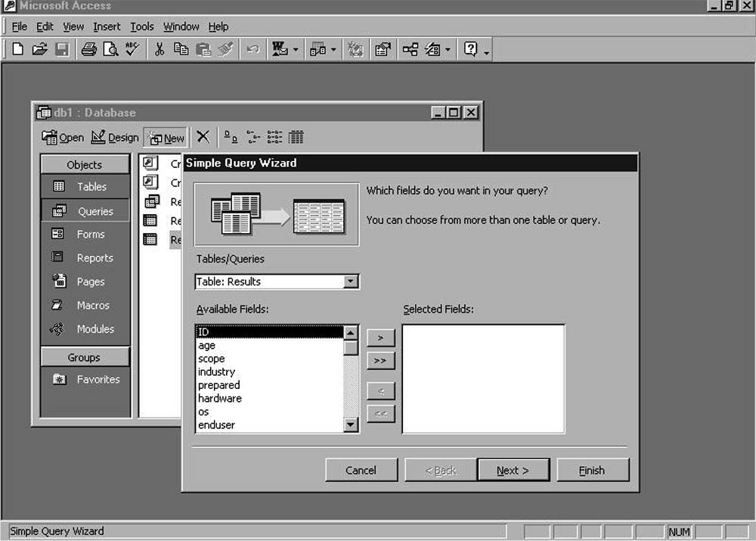
Task: Open the Help menu
Action: tap(218, 26)
